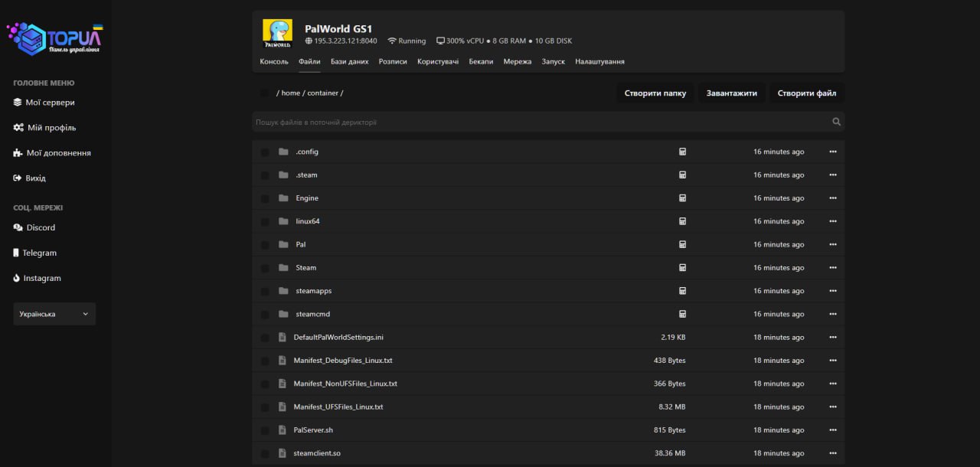Open the Бекапи tab
Image resolution: width=980 pixels, height=467 pixels.
[x=481, y=61]
